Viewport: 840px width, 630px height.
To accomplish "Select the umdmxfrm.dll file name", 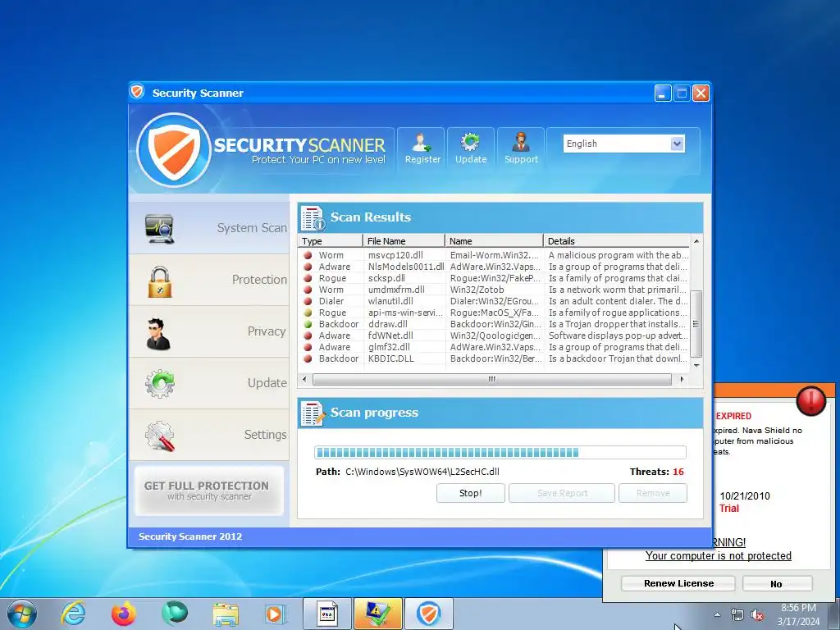I will pyautogui.click(x=396, y=290).
